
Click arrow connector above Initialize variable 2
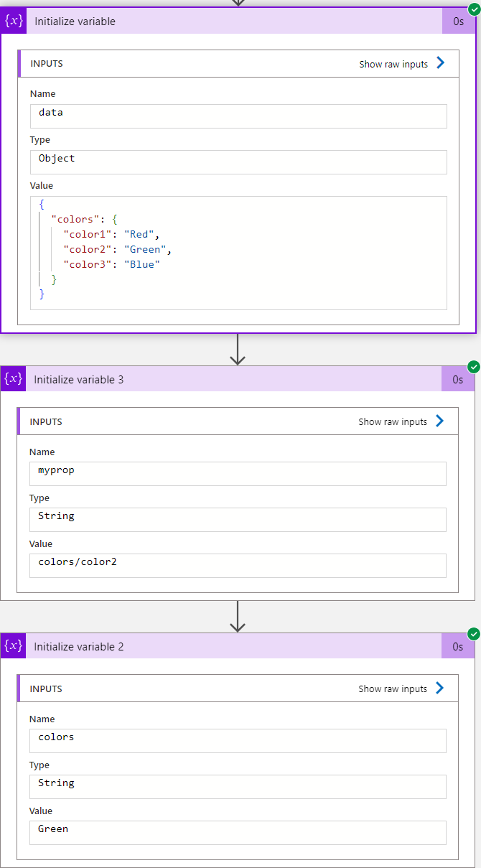(238, 616)
